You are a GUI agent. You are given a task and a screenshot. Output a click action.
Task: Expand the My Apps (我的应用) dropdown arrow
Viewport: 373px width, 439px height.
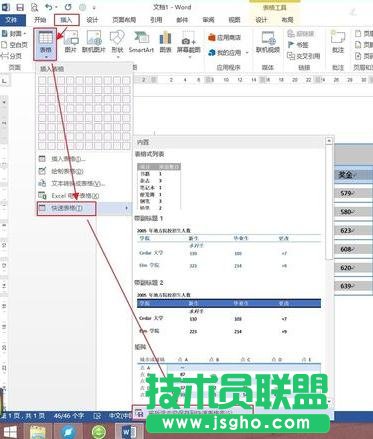point(247,53)
